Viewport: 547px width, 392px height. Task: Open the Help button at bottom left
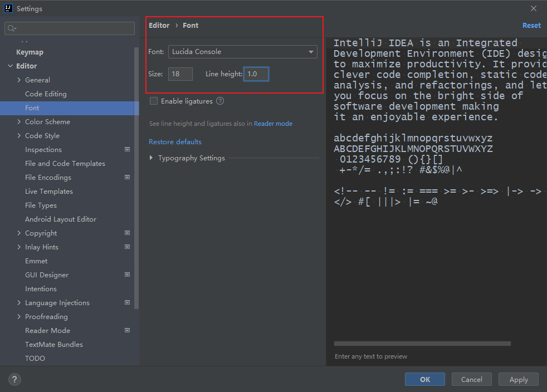[14, 379]
